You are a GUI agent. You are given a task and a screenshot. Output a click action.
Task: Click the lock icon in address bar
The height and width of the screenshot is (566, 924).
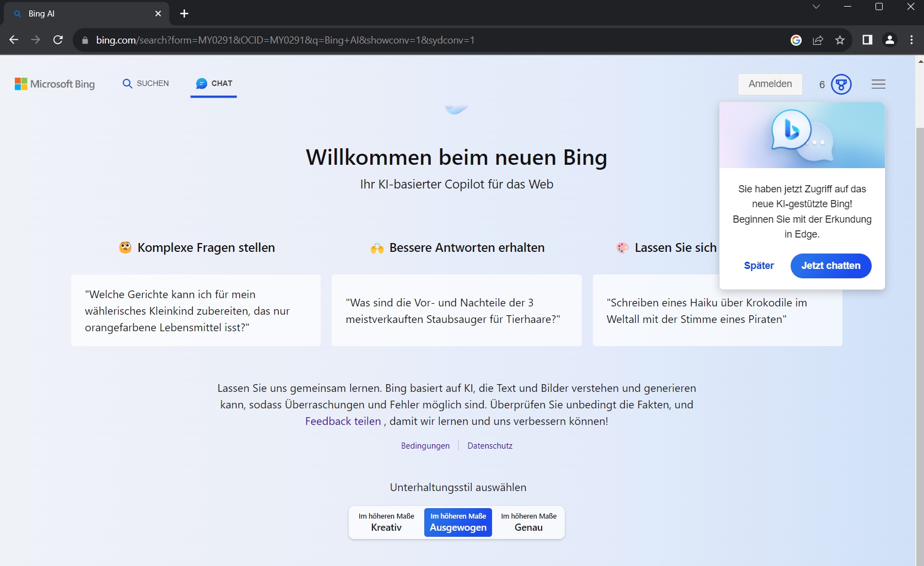pyautogui.click(x=85, y=40)
